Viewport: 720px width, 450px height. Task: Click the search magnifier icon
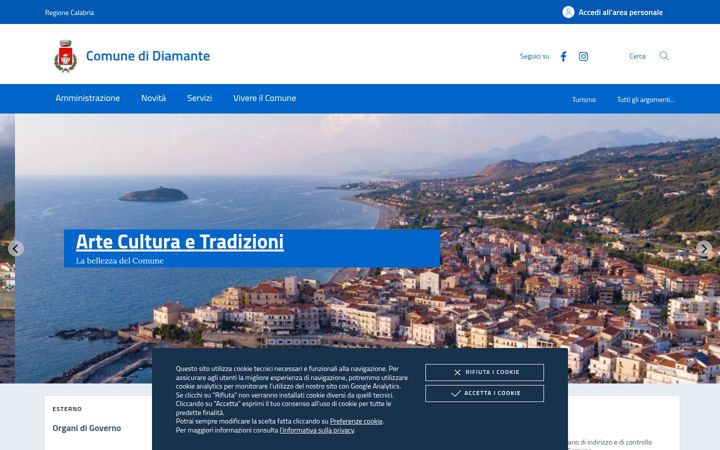click(664, 56)
